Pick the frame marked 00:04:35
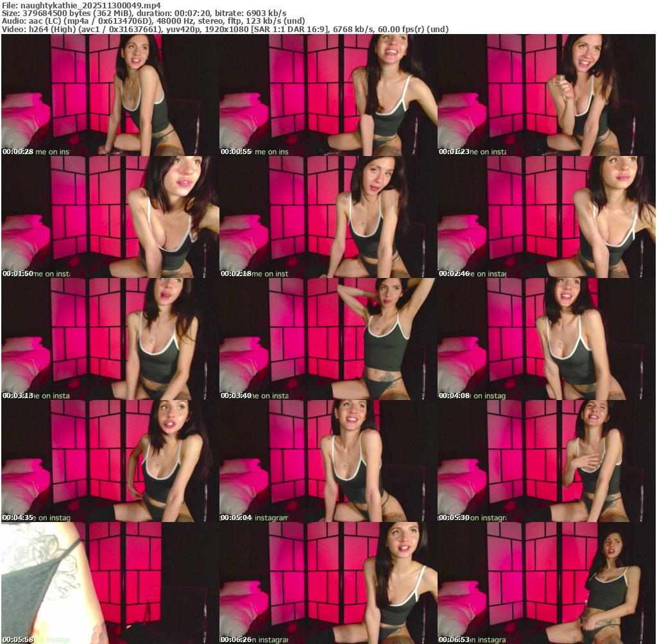 tap(110, 461)
